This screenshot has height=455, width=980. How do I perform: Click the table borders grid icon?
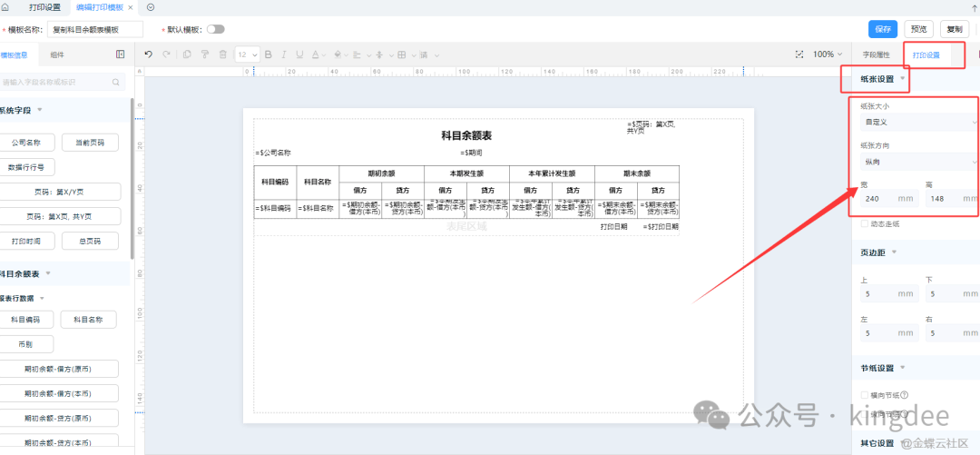(402, 54)
